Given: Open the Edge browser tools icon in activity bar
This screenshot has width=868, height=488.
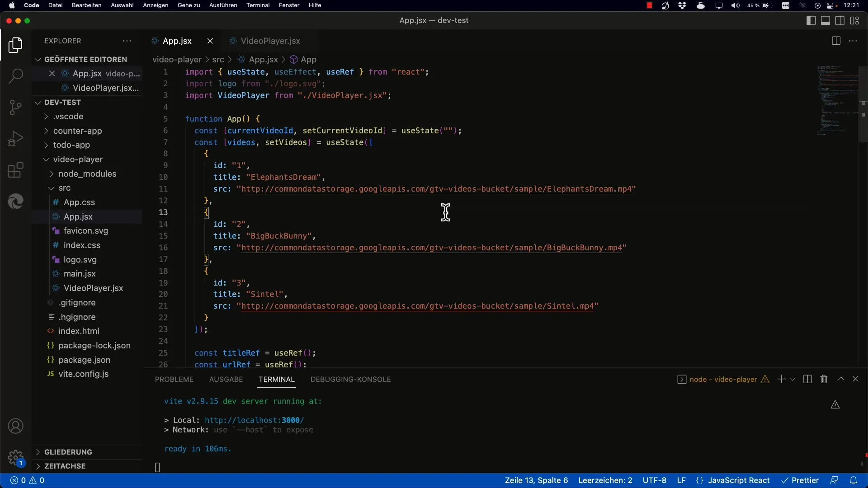Looking at the screenshot, I should (x=15, y=202).
